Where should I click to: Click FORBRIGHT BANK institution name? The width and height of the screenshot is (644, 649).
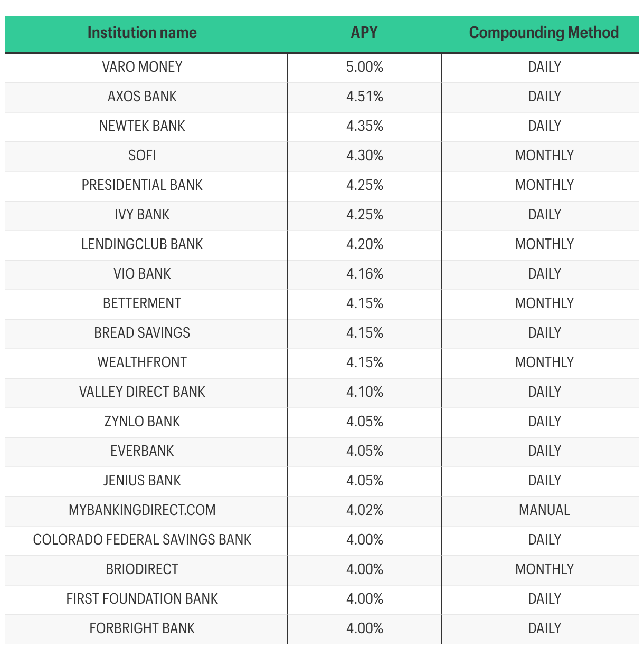[x=142, y=628]
